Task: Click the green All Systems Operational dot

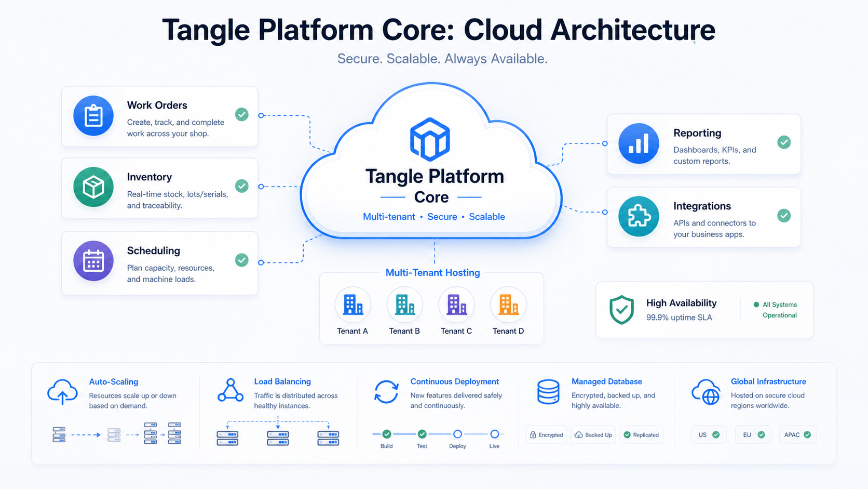Action: 756,305
